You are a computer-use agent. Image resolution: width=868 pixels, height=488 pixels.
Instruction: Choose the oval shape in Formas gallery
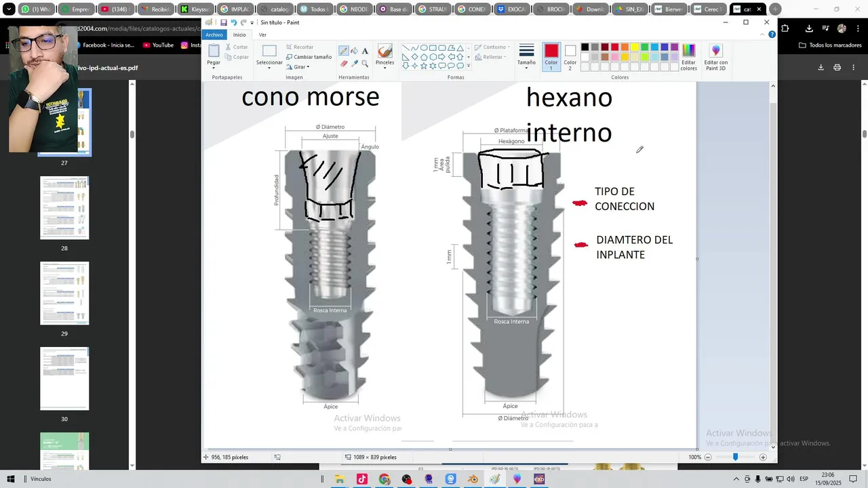point(424,48)
